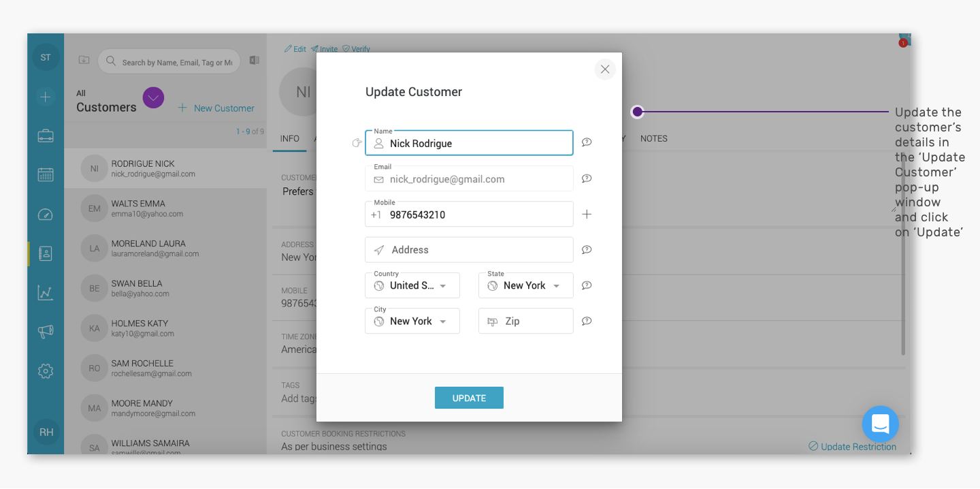The image size is (980, 489).
Task: Click the Name input field
Action: (469, 143)
